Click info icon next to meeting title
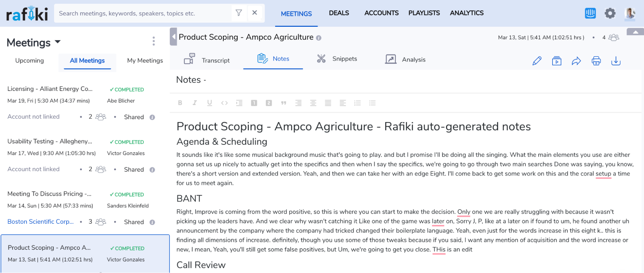The height and width of the screenshot is (273, 644). click(319, 38)
